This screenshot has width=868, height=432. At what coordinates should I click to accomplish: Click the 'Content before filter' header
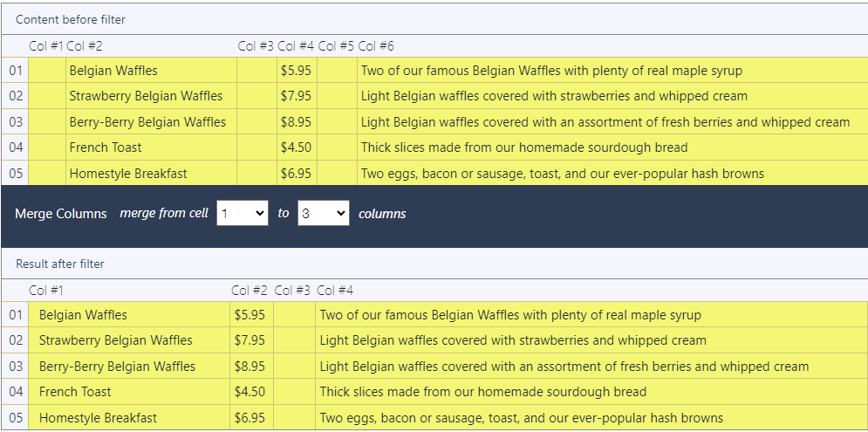pos(71,20)
